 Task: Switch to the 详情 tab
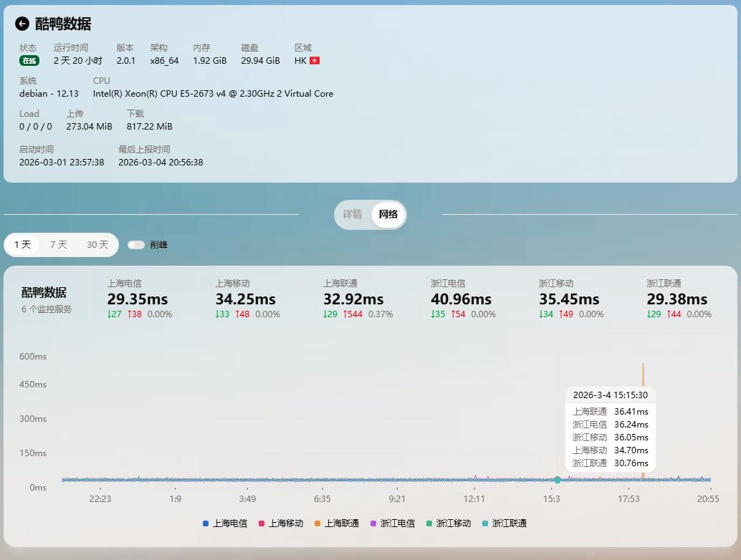pyautogui.click(x=353, y=215)
